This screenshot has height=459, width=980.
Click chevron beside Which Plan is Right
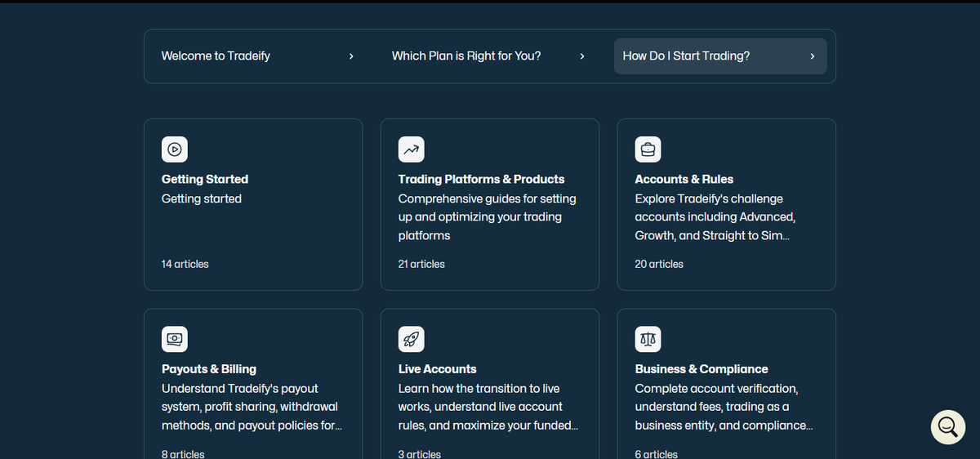(x=582, y=56)
